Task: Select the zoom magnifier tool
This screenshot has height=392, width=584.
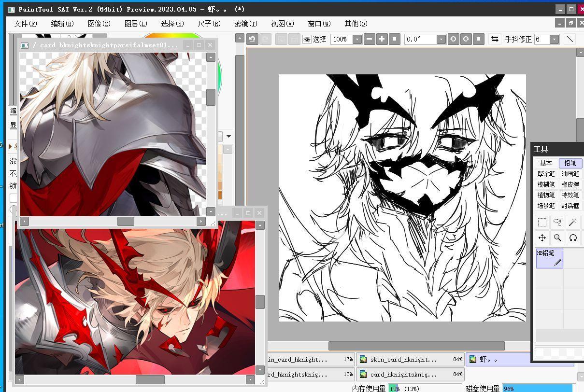Action: 557,238
